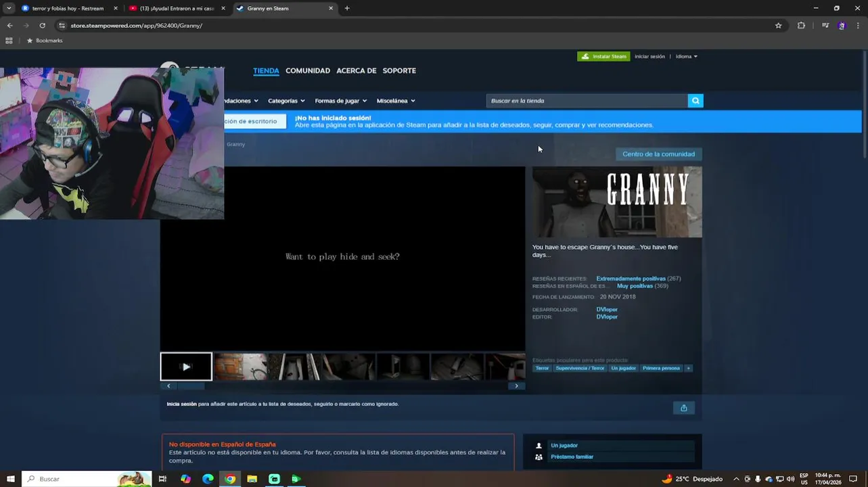Open the Windows Start menu
Viewport: 868px width, 487px height.
(x=10, y=479)
